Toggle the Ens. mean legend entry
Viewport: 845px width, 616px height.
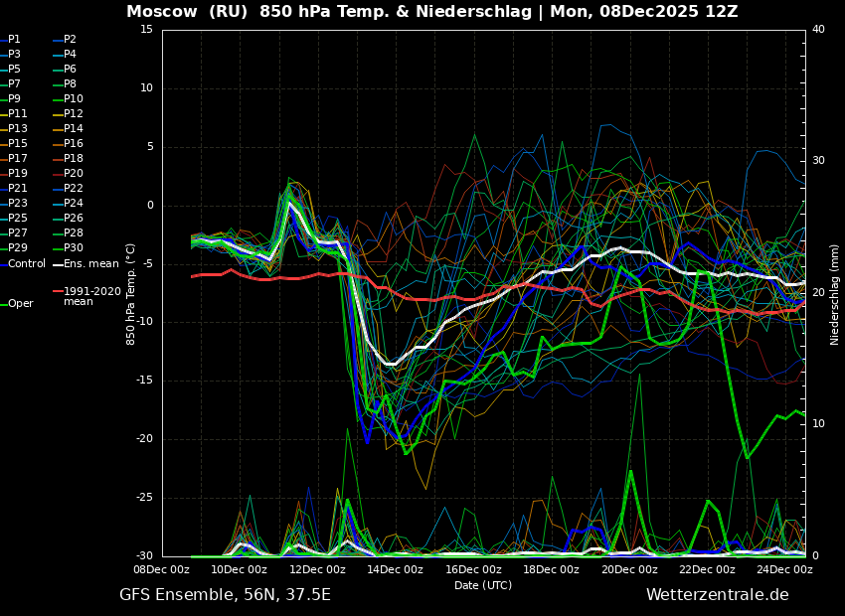(x=90, y=263)
